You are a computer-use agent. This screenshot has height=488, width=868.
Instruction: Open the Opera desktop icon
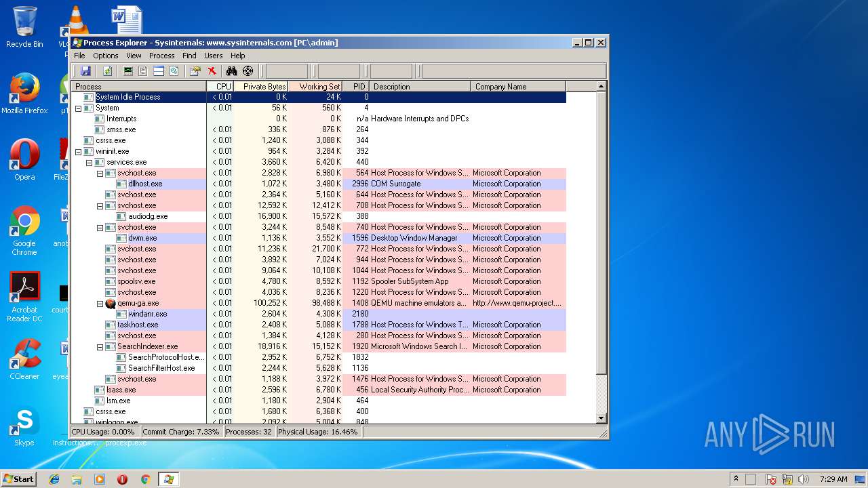click(x=24, y=160)
